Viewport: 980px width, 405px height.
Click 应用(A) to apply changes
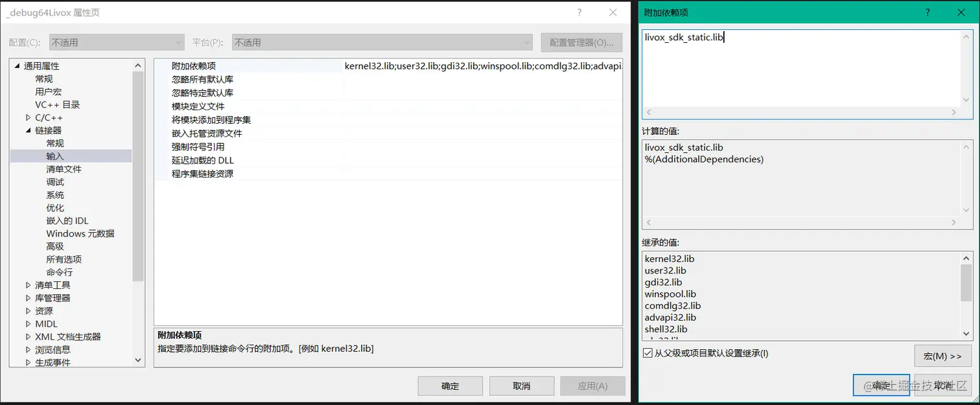click(592, 385)
